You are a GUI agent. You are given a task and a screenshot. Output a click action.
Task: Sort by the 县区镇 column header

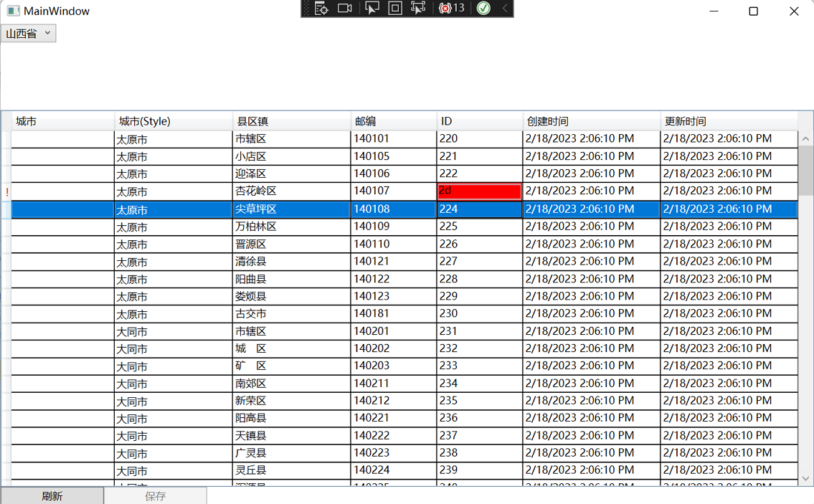pos(291,121)
